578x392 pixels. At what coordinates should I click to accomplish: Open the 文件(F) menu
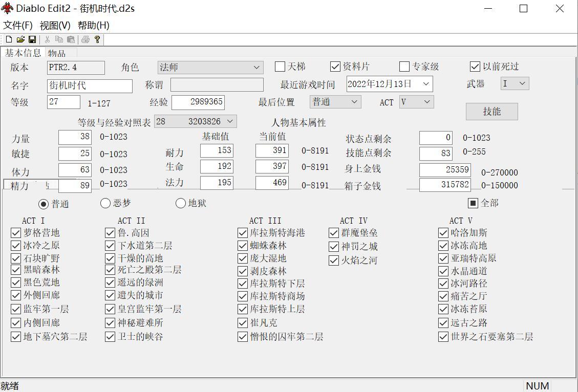point(18,26)
